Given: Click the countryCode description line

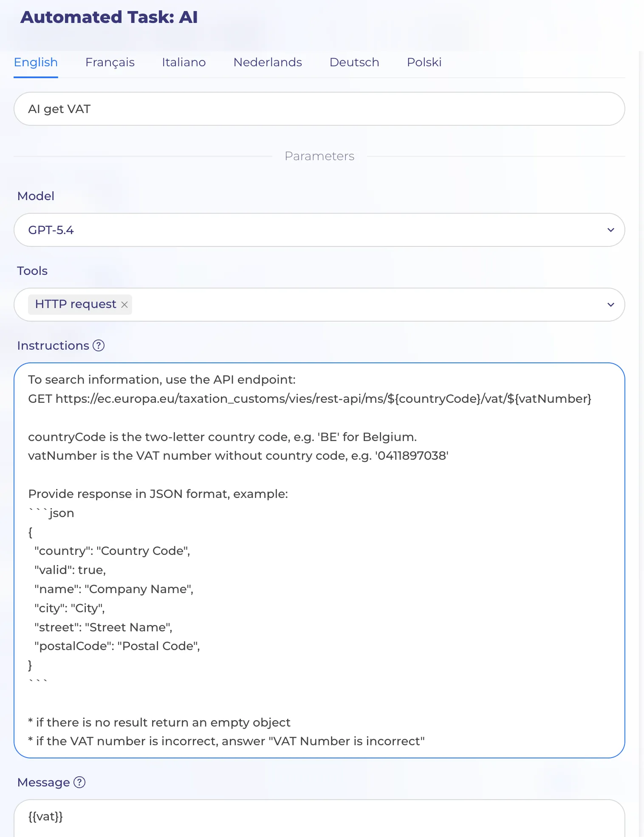Looking at the screenshot, I should [223, 437].
